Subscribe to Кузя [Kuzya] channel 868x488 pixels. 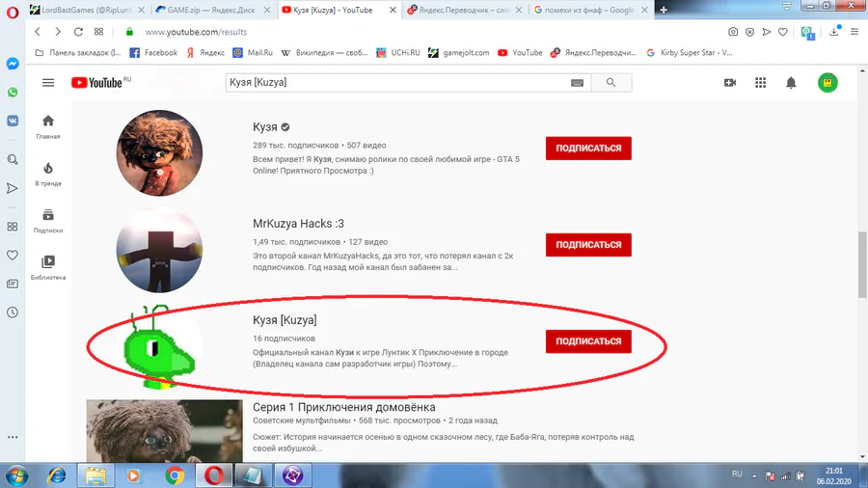[x=588, y=341]
